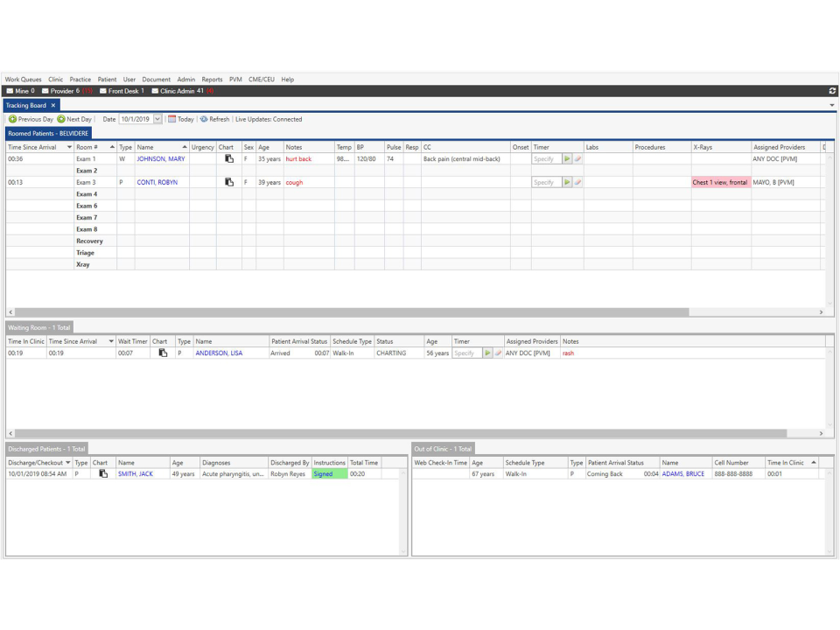Viewport: 840px width, 630px height.
Task: Start the timer for JOHNSON, MARY
Action: pos(568,158)
